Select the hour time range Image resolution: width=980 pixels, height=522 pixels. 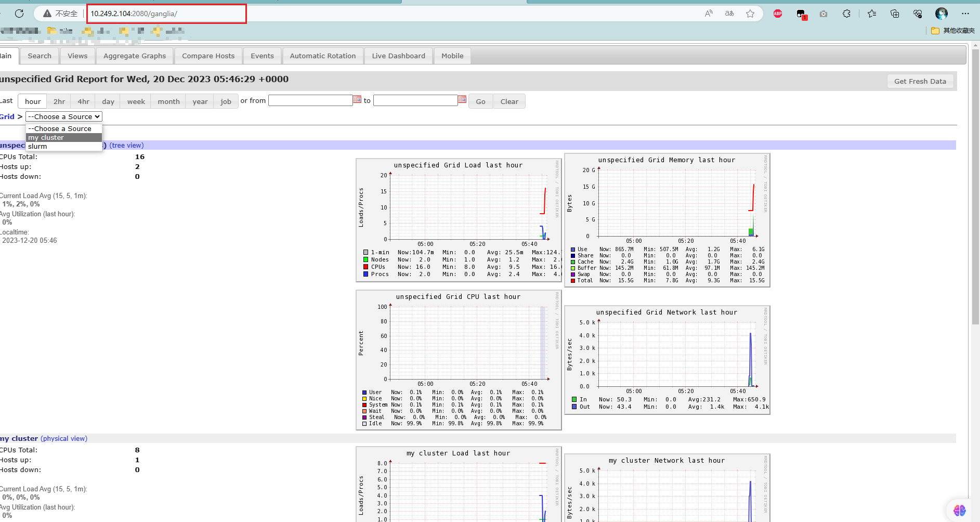click(33, 101)
